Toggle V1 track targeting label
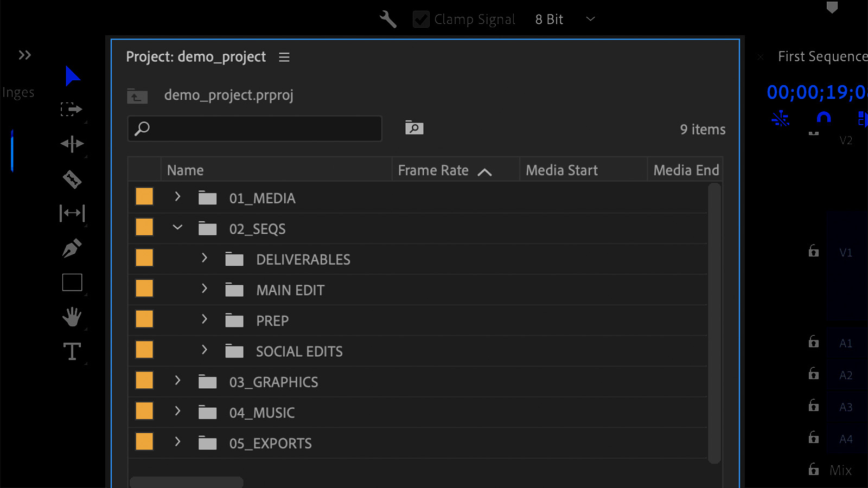Image resolution: width=868 pixels, height=488 pixels. pyautogui.click(x=846, y=253)
